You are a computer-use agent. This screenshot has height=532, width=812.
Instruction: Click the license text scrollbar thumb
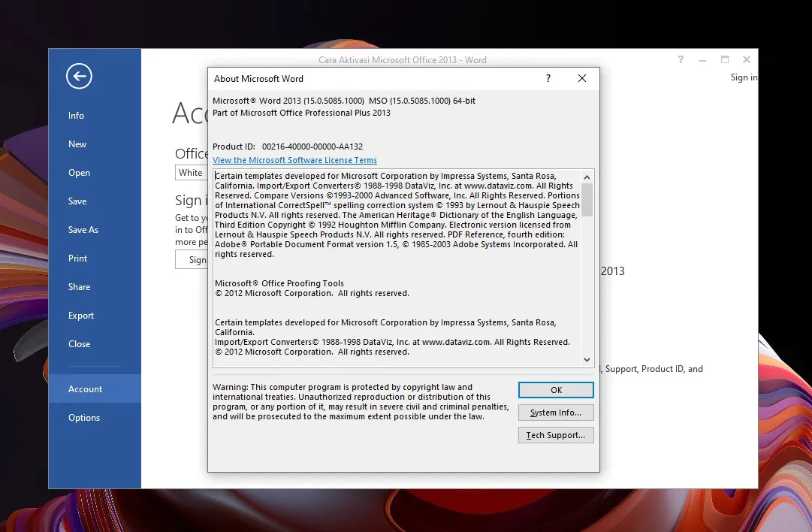(x=587, y=199)
